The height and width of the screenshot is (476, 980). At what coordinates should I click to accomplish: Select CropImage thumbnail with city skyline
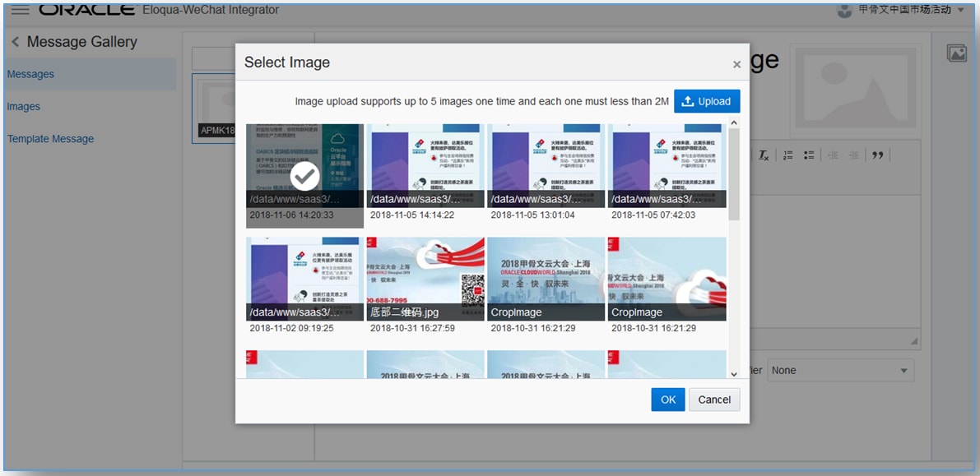546,279
